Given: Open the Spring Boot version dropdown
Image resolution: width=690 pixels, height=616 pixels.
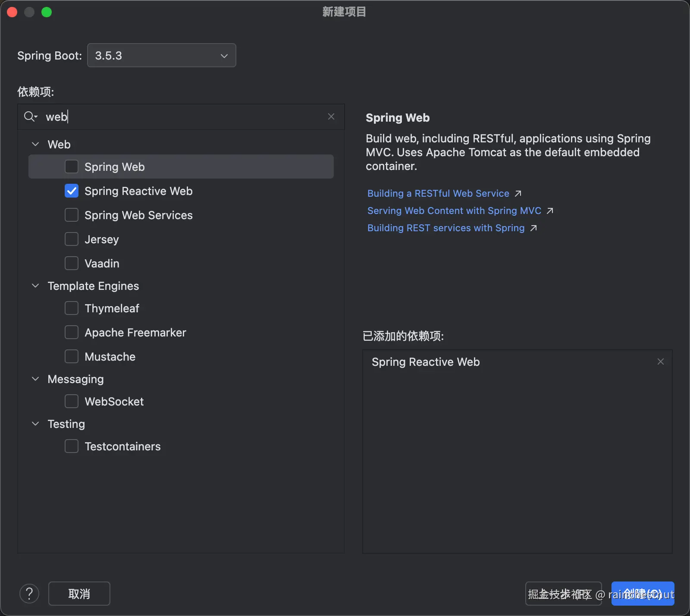Looking at the screenshot, I should click(162, 55).
